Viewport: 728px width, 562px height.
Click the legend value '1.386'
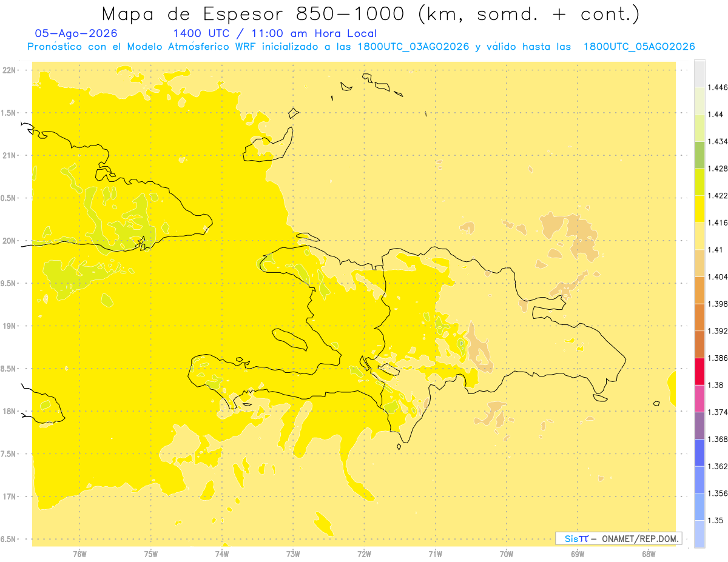coord(718,358)
